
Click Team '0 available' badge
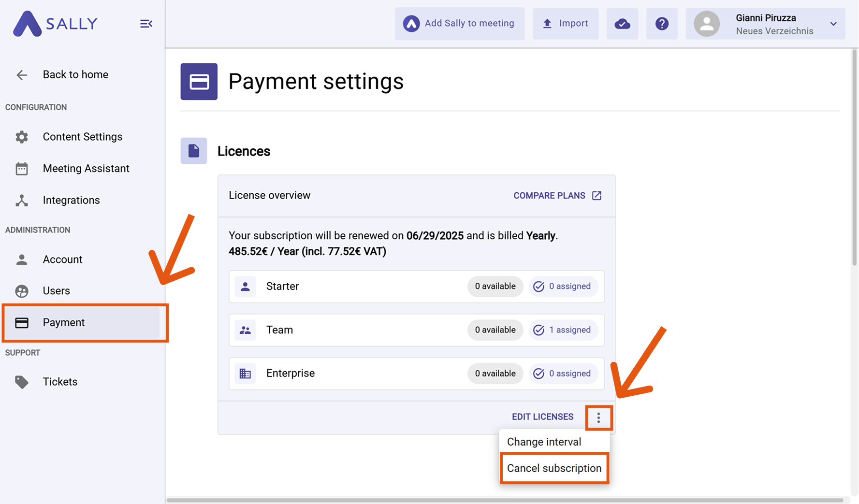coord(495,330)
